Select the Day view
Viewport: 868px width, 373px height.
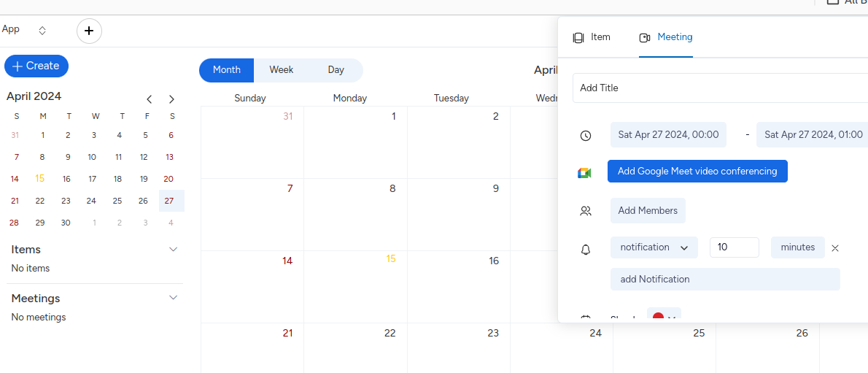point(336,70)
